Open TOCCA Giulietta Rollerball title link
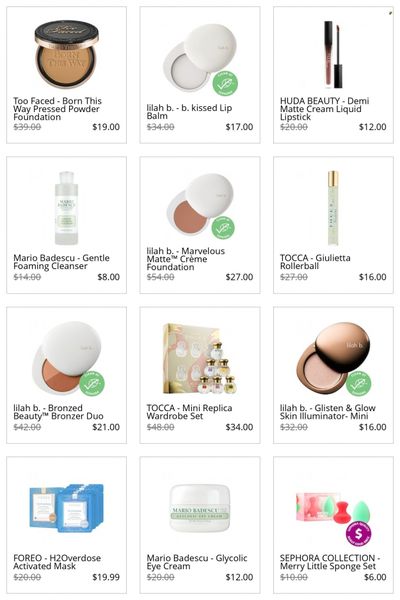Viewport: 400px width, 600px height. (315, 262)
